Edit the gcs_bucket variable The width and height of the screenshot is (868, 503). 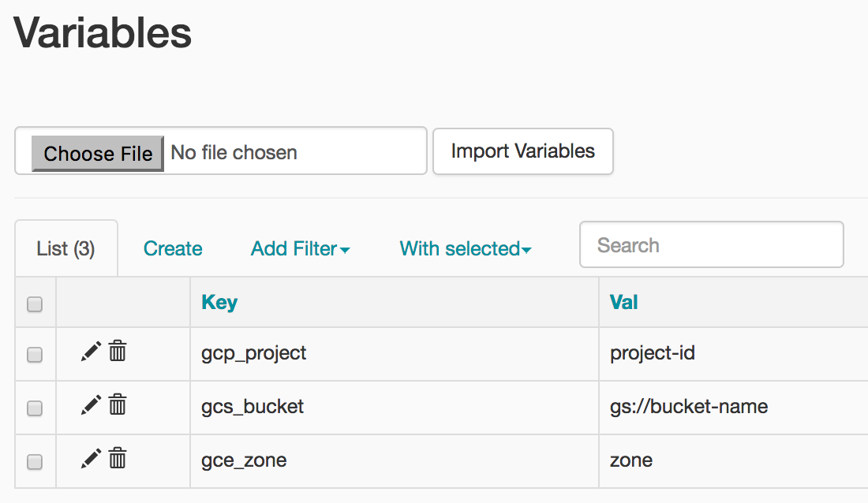[89, 405]
